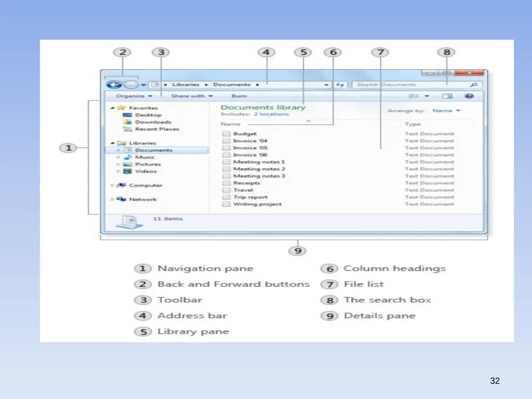This screenshot has width=532, height=399.
Task: Click the Desktop icon under Favorites
Action: pyautogui.click(x=128, y=115)
